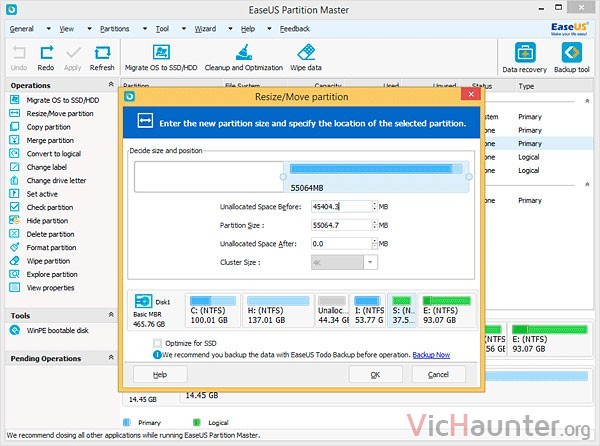Select E: (NTFS) block in main disk map
This screenshot has width=600, height=446.
549,340
